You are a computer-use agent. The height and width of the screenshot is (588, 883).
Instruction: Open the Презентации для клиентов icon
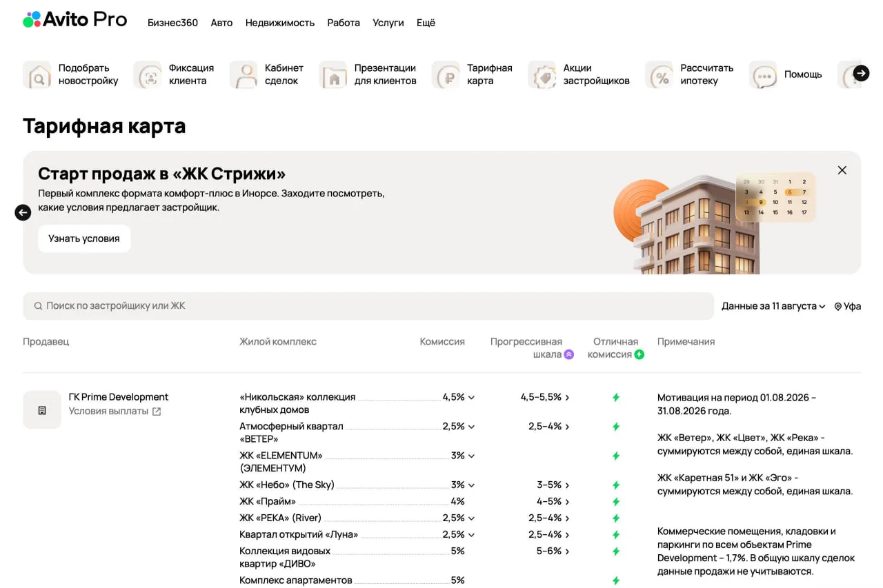[333, 74]
